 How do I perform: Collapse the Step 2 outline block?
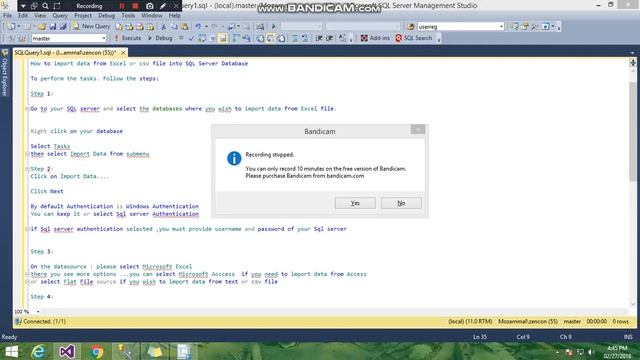click(27, 169)
